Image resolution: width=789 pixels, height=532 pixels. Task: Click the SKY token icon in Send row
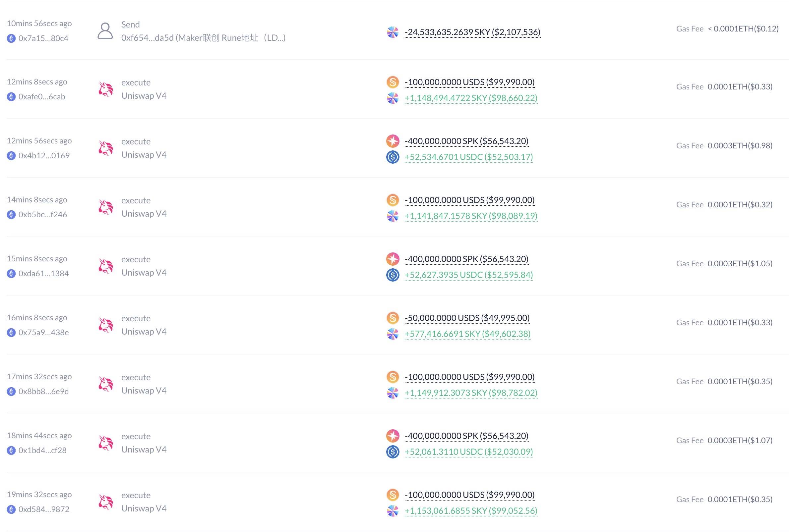pos(393,32)
